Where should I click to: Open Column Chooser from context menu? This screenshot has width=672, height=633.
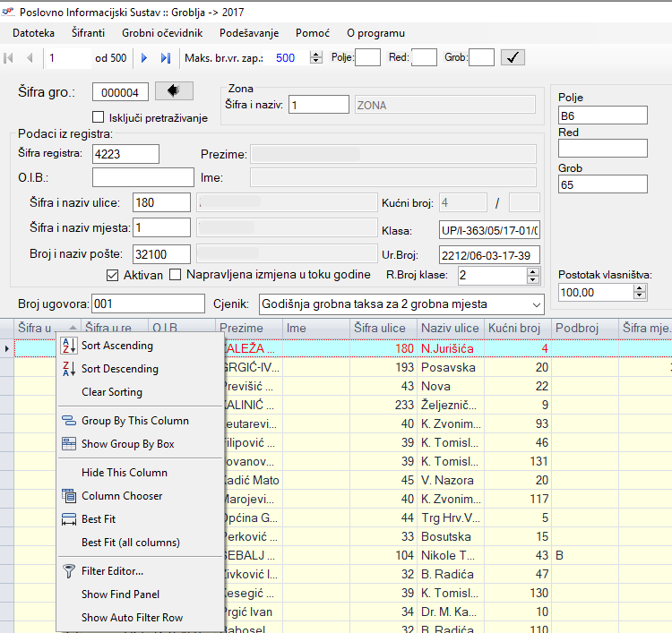point(122,496)
